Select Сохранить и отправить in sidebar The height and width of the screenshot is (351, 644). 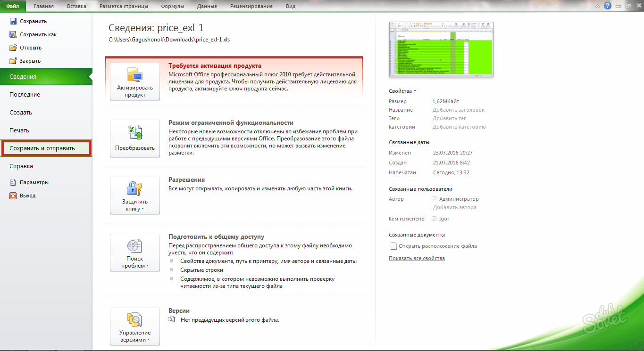(46, 148)
